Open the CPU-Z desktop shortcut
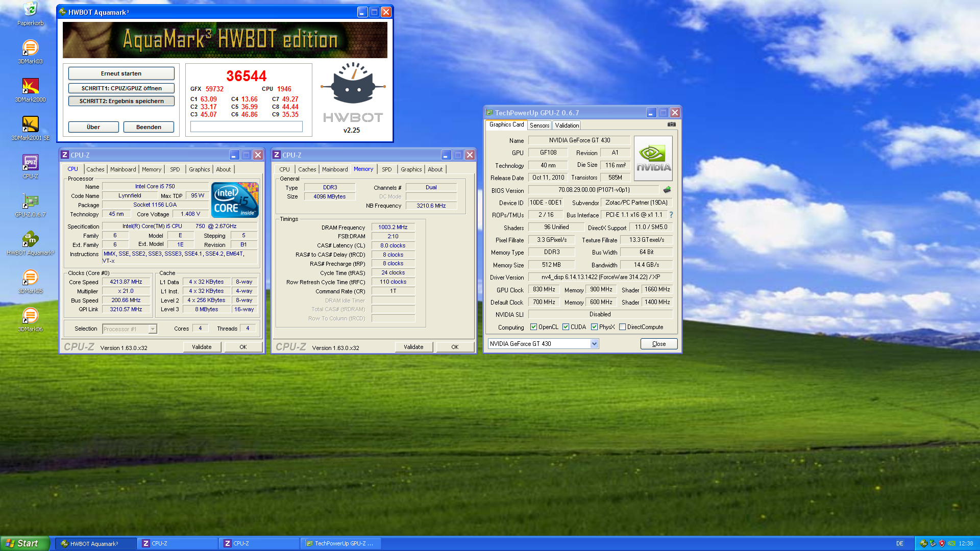Image resolution: width=980 pixels, height=551 pixels. pos(30,167)
